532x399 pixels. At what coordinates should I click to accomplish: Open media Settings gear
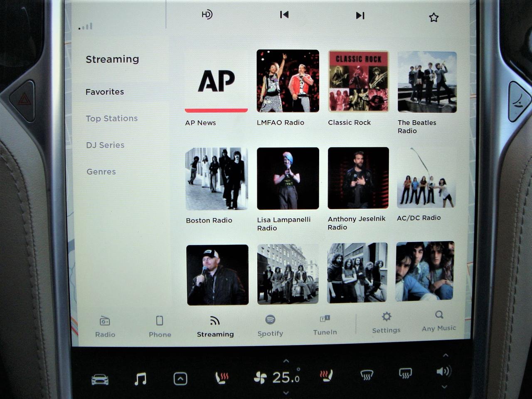(x=386, y=322)
